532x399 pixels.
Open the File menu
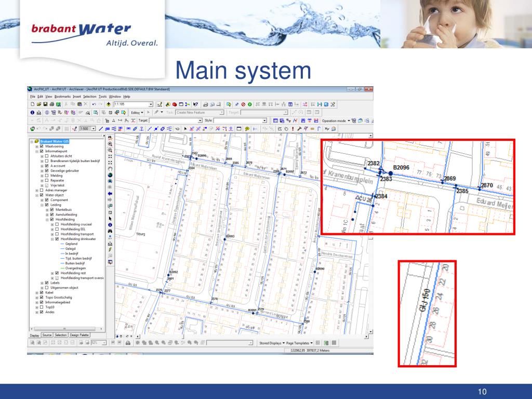pos(33,96)
